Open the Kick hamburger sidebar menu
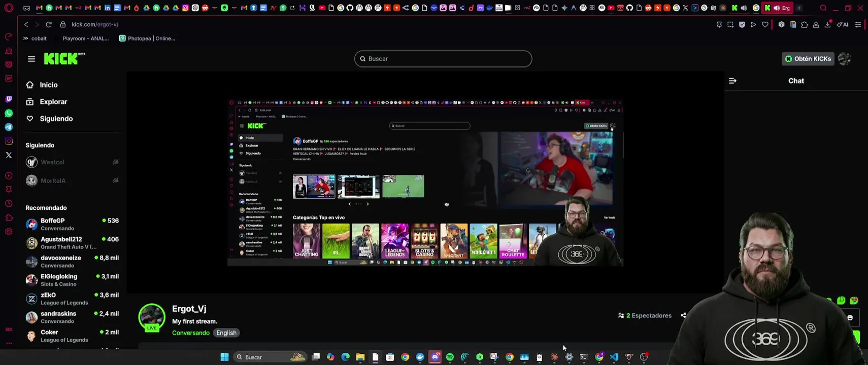Screen dimensions: 868x365 click(31, 59)
